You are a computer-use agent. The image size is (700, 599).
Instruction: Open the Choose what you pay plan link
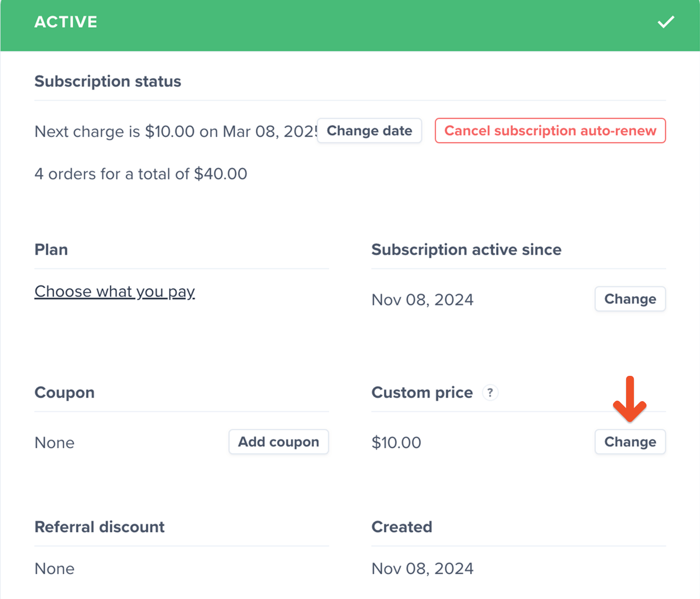(115, 291)
